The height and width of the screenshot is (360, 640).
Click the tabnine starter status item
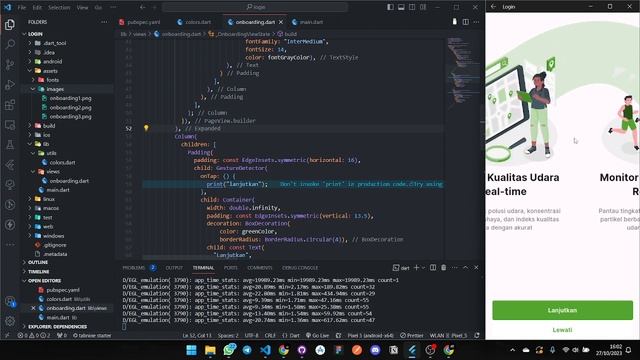pyautogui.click(x=92, y=336)
